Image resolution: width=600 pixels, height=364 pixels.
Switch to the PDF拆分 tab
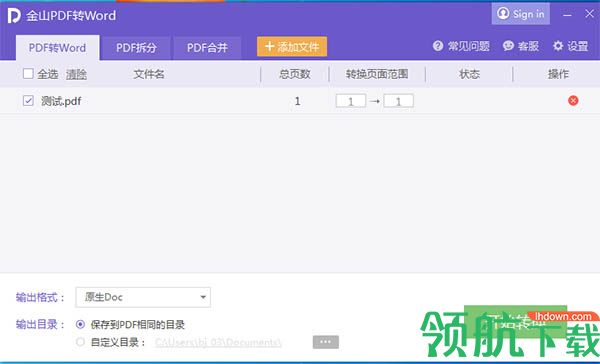click(136, 48)
